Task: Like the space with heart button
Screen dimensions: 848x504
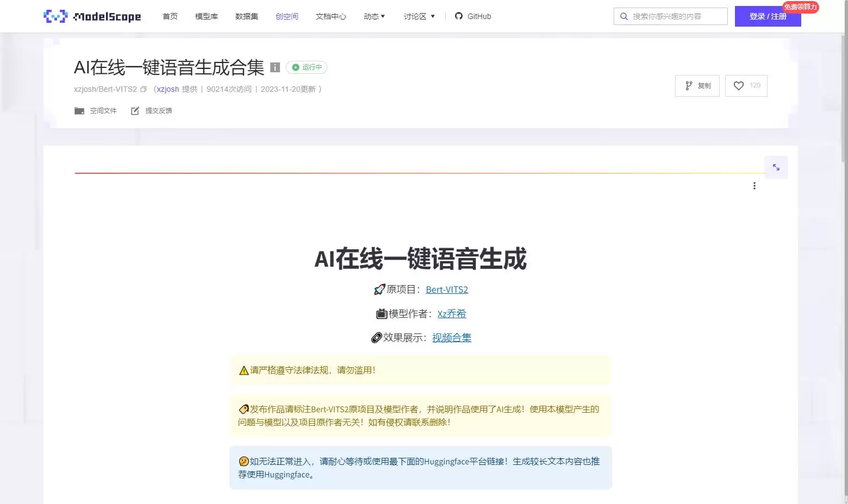Action: tap(746, 86)
